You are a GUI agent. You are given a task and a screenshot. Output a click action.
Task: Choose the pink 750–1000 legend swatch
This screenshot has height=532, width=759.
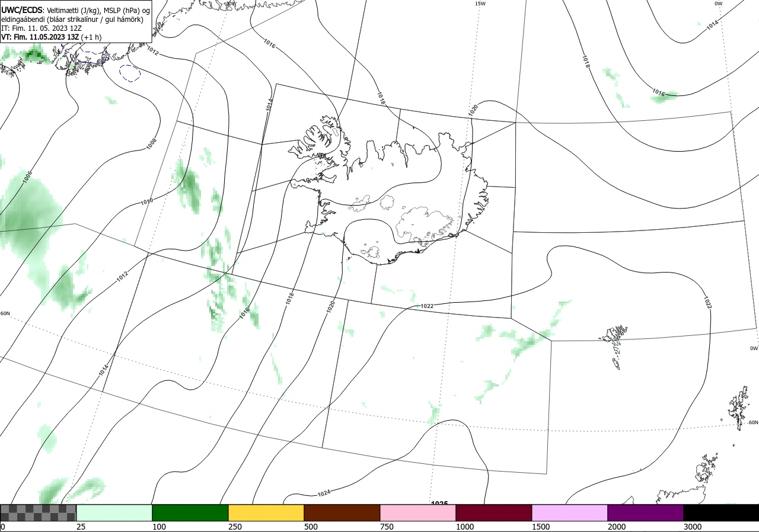click(x=418, y=512)
